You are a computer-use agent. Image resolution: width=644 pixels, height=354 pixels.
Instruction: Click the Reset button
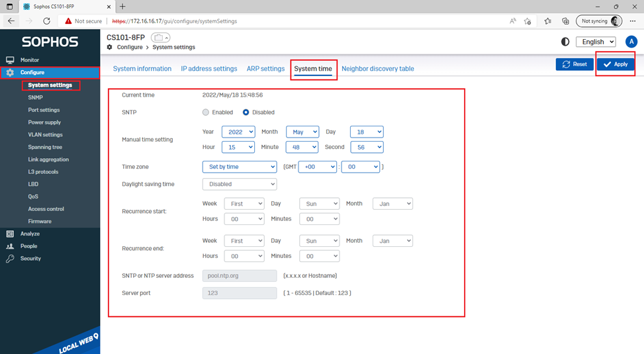click(574, 64)
